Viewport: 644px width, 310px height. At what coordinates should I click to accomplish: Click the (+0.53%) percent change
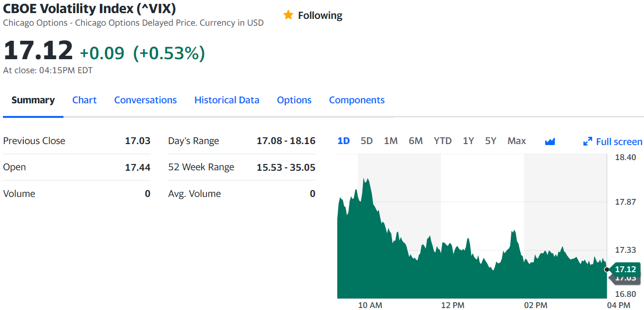coord(169,53)
